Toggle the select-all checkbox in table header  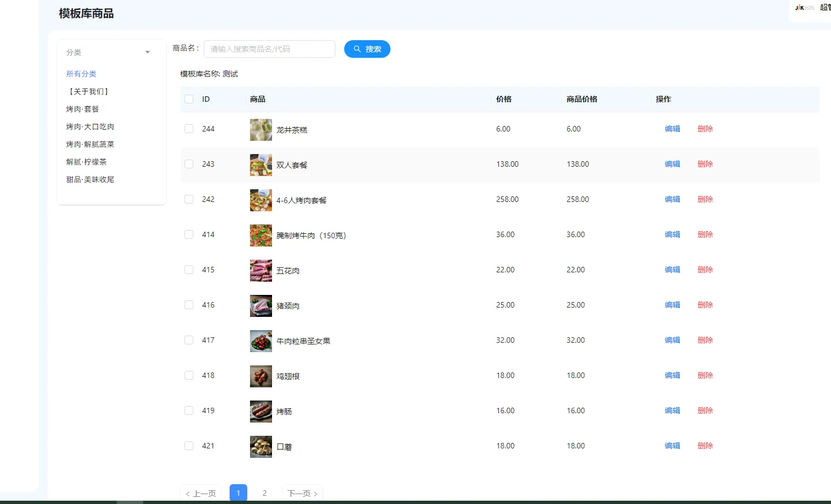point(189,99)
